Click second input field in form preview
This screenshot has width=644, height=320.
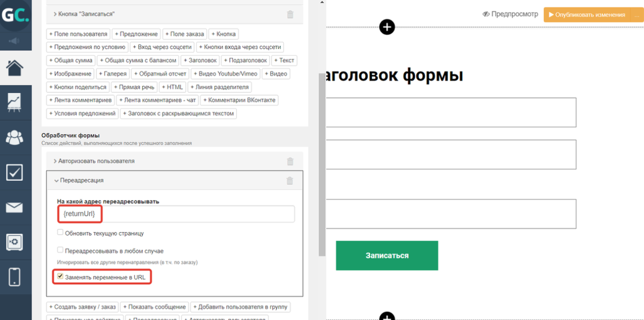coord(451,155)
